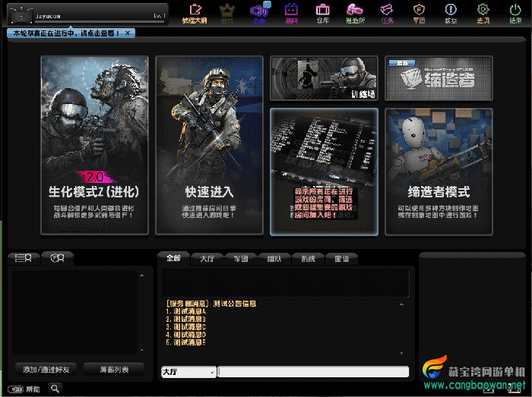Screen dimensions: 532x397
Task: Click the 结束 power exit icon
Action: tap(515, 13)
